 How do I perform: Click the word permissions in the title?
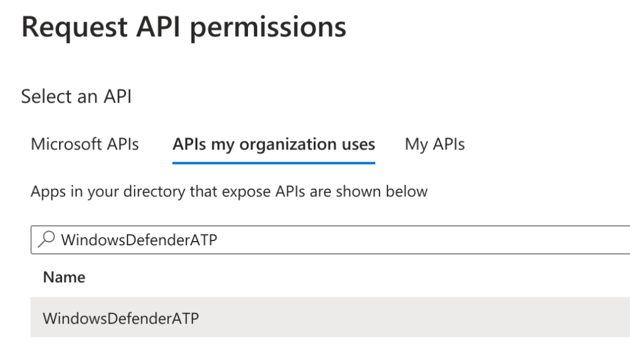point(268,27)
